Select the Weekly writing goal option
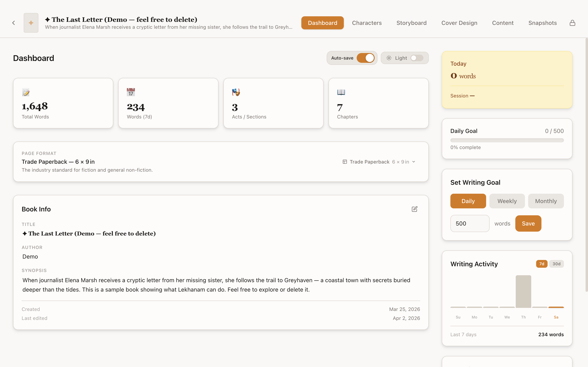588x367 pixels. 507,201
